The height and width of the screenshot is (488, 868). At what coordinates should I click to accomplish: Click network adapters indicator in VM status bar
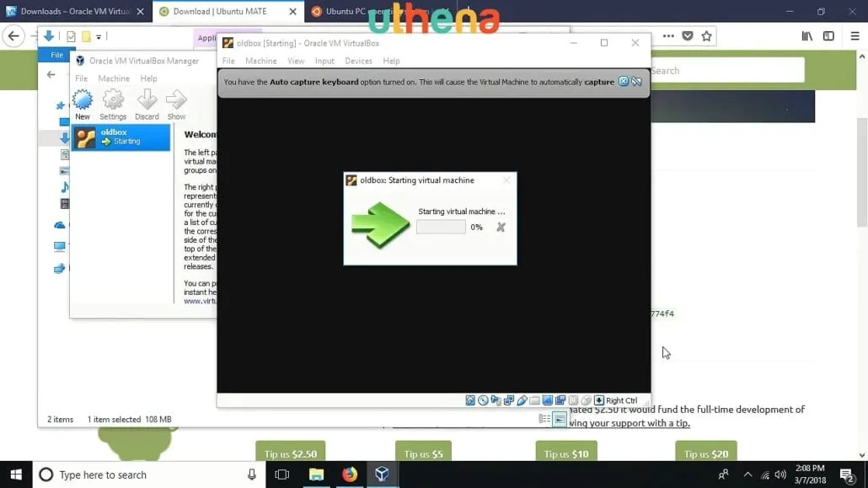(x=509, y=400)
